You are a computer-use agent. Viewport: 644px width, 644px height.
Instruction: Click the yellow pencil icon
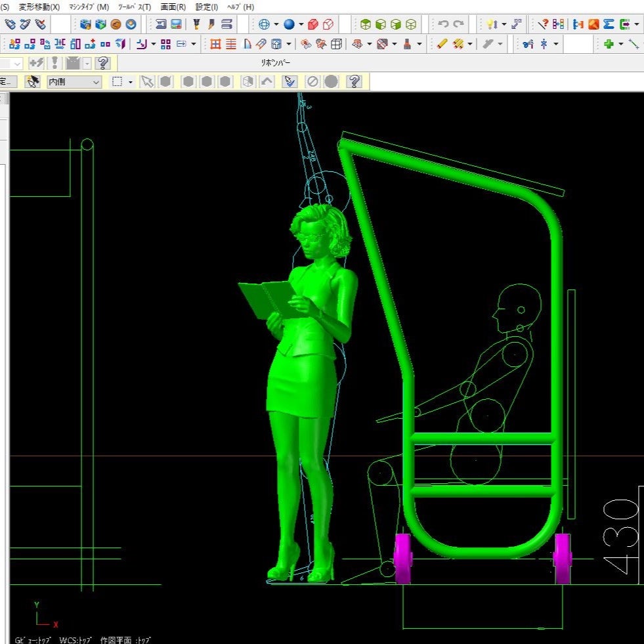pyautogui.click(x=442, y=44)
